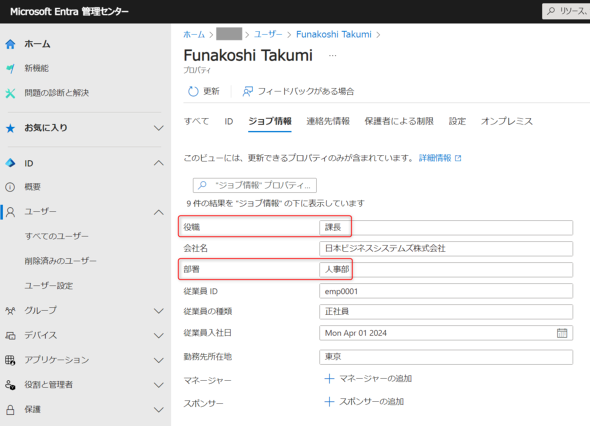Click the 役職 field containing 課長

pos(446,228)
